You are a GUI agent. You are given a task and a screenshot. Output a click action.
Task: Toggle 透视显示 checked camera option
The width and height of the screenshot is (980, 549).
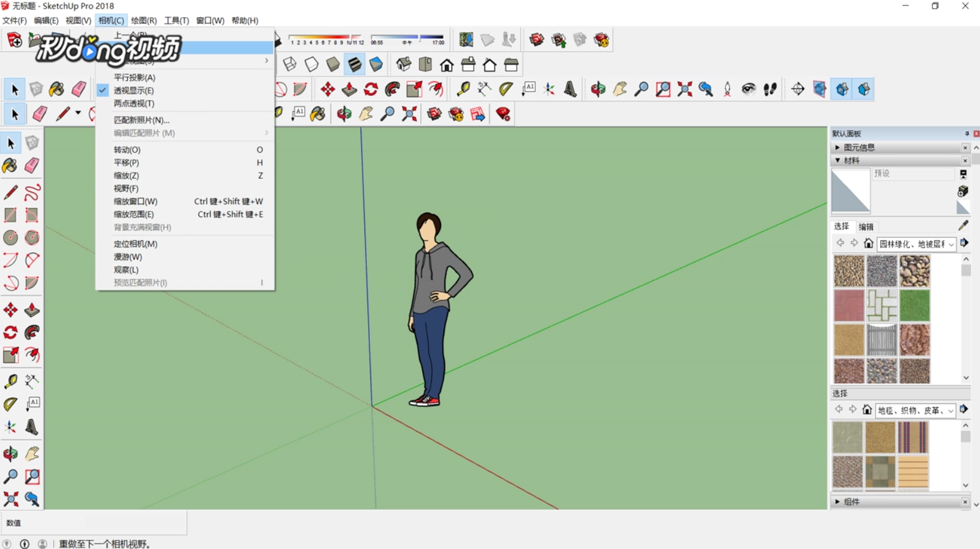[x=133, y=90]
